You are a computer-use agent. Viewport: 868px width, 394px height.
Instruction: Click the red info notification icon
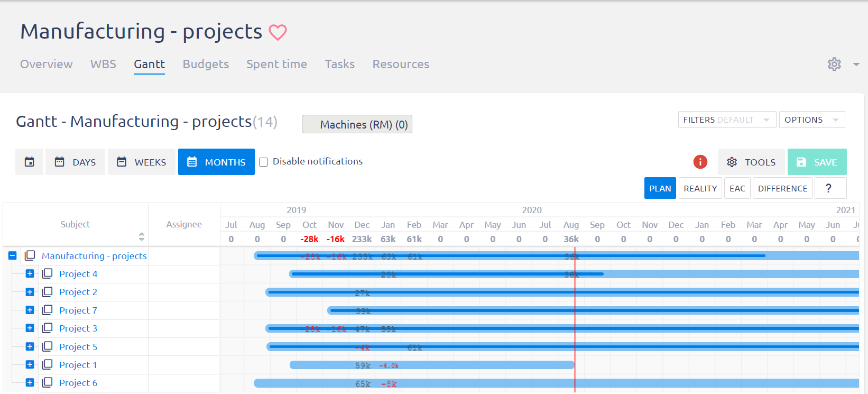[x=700, y=162]
